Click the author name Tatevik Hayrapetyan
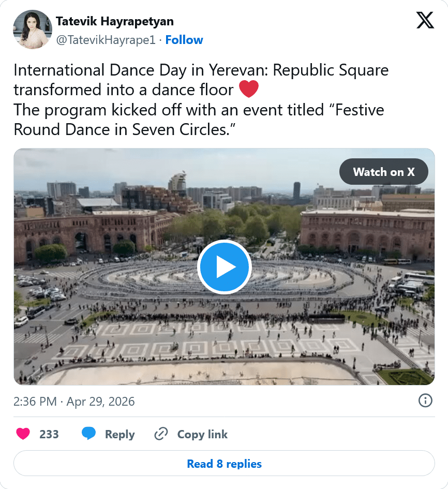The width and height of the screenshot is (448, 489). (x=115, y=21)
